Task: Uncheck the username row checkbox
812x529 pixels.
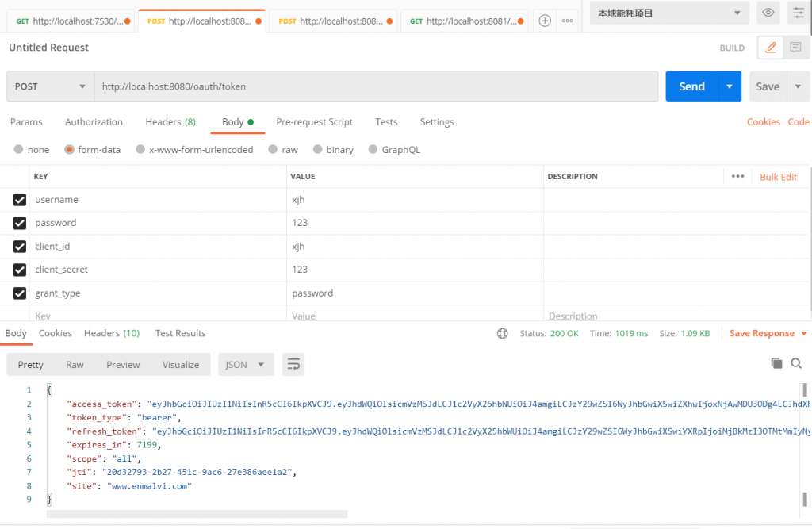Action: [20, 200]
